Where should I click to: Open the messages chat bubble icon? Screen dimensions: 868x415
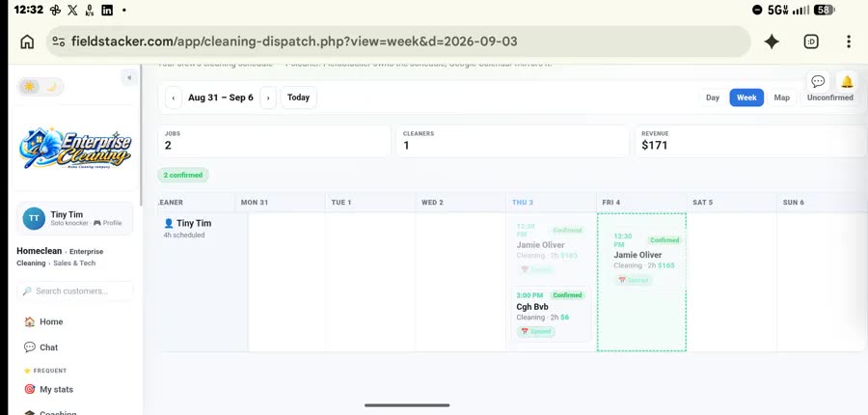pyautogui.click(x=818, y=82)
